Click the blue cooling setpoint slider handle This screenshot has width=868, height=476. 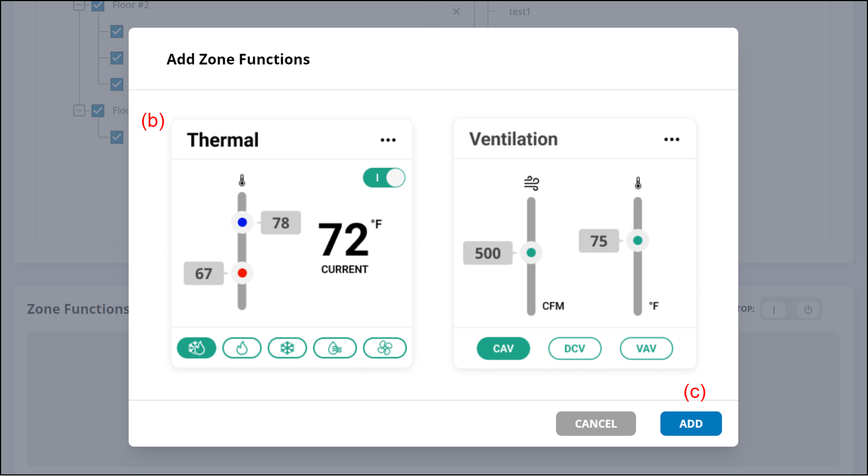click(x=242, y=222)
